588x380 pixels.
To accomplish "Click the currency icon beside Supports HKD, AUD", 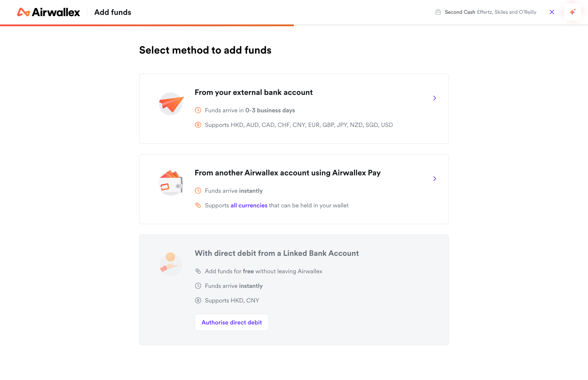I will point(198,125).
